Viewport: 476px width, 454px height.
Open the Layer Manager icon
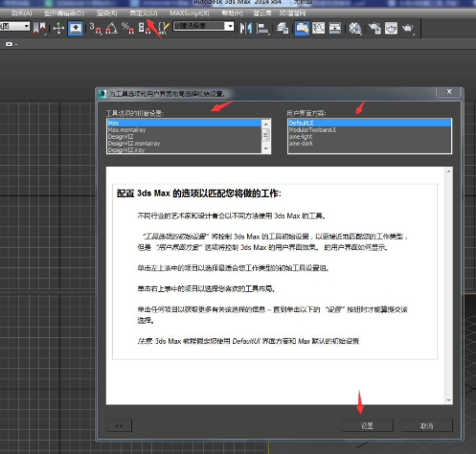[283, 28]
